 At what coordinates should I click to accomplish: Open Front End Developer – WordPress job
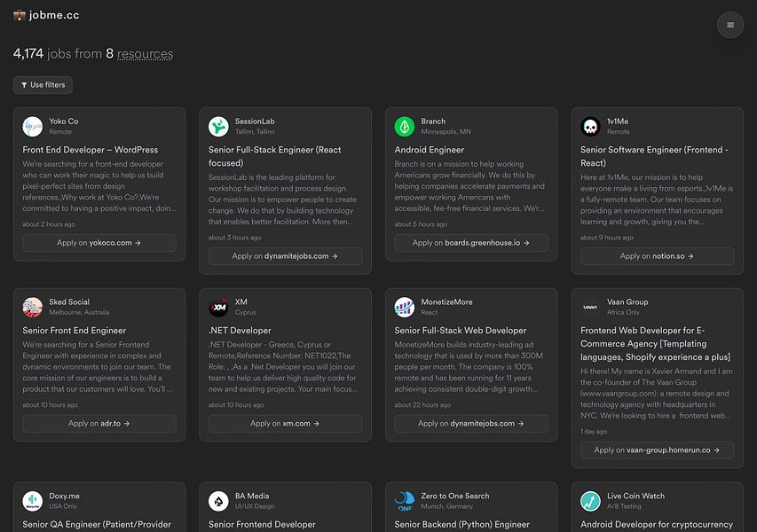pyautogui.click(x=91, y=150)
